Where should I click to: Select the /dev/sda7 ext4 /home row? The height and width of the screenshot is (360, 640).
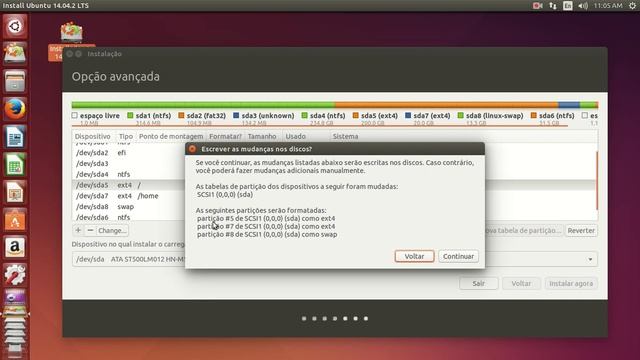coord(129,196)
